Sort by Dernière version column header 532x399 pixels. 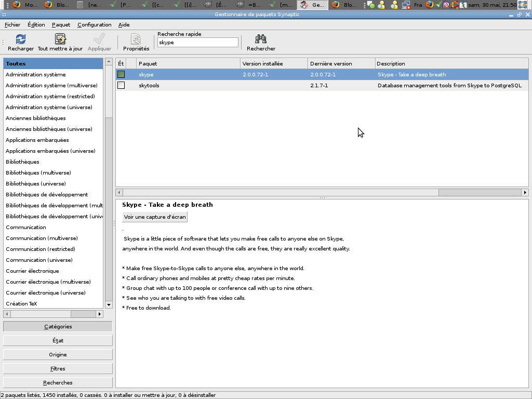coord(341,63)
